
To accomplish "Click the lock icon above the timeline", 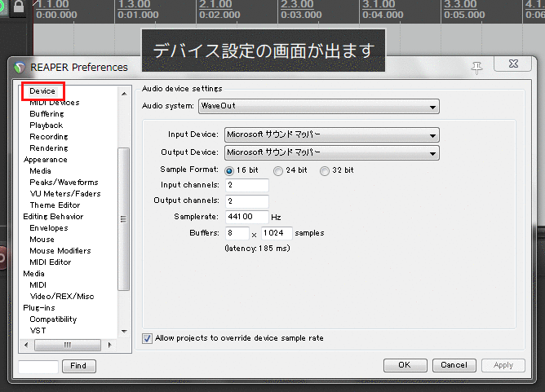I will pos(17,6).
